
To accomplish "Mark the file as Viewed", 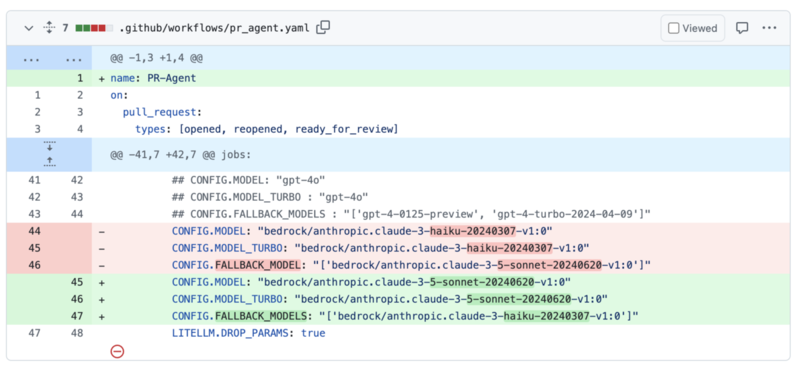I will (x=692, y=28).
